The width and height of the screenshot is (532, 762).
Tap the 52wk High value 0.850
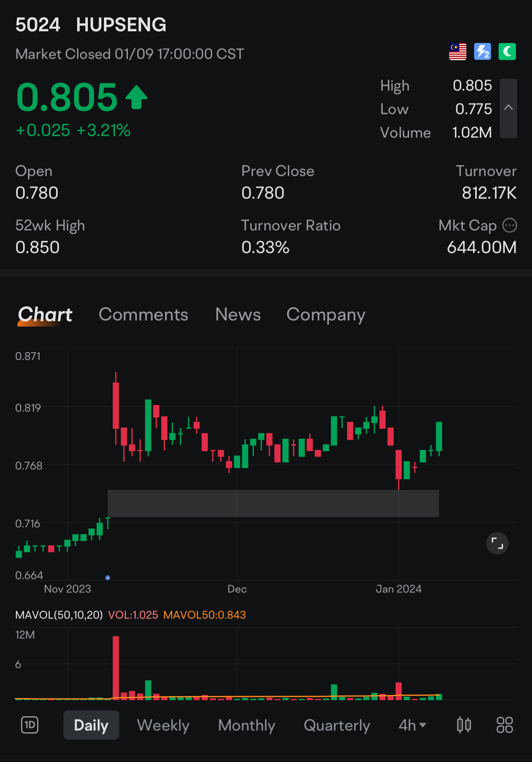click(38, 247)
